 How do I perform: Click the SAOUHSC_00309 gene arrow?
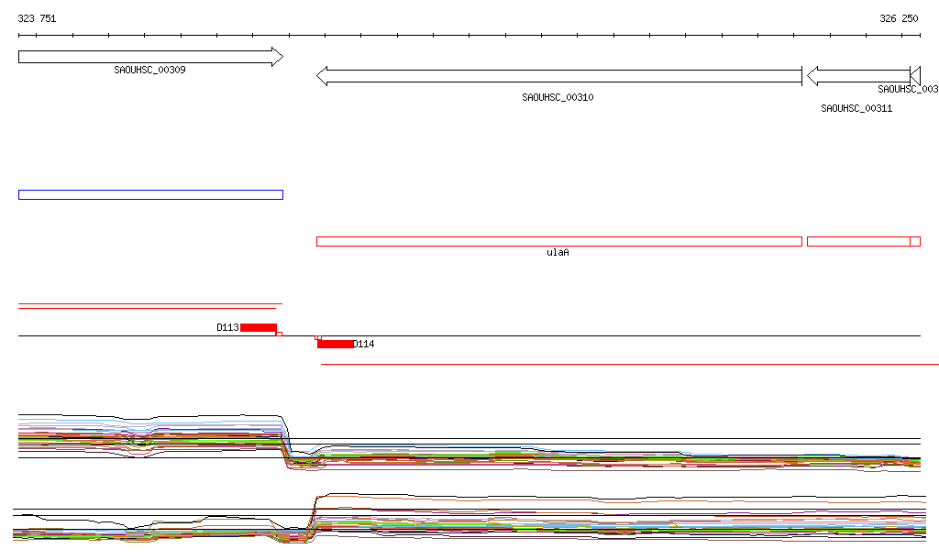click(x=151, y=57)
